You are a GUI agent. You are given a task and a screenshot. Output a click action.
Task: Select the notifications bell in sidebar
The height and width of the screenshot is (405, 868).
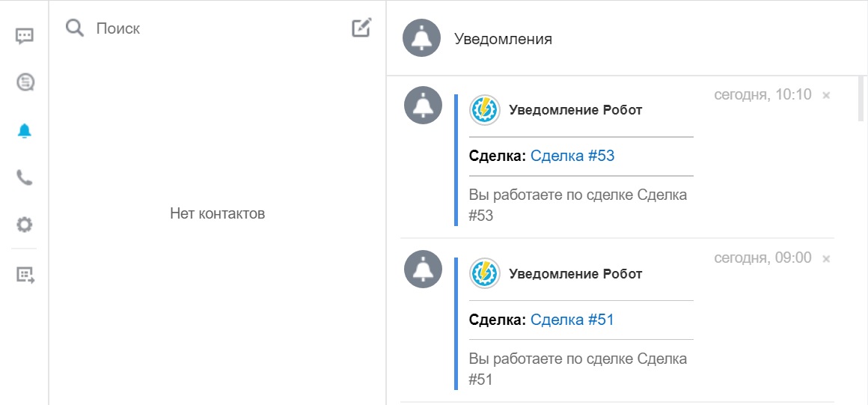(x=25, y=131)
